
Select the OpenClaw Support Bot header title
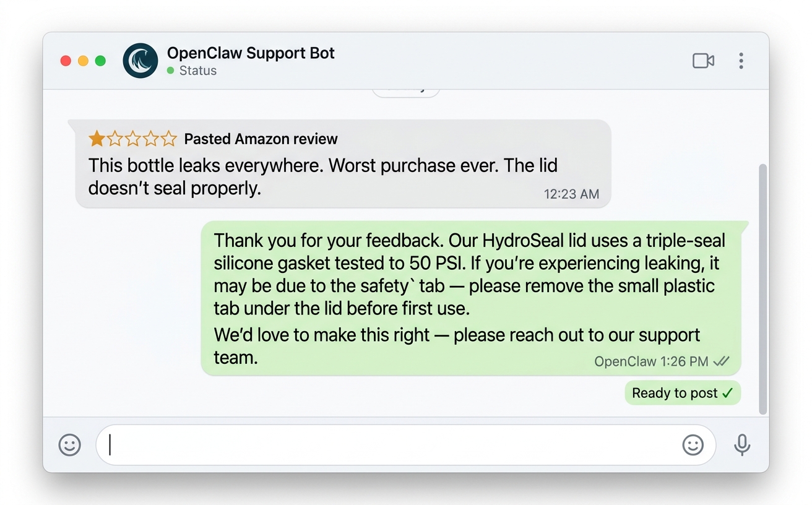click(250, 53)
